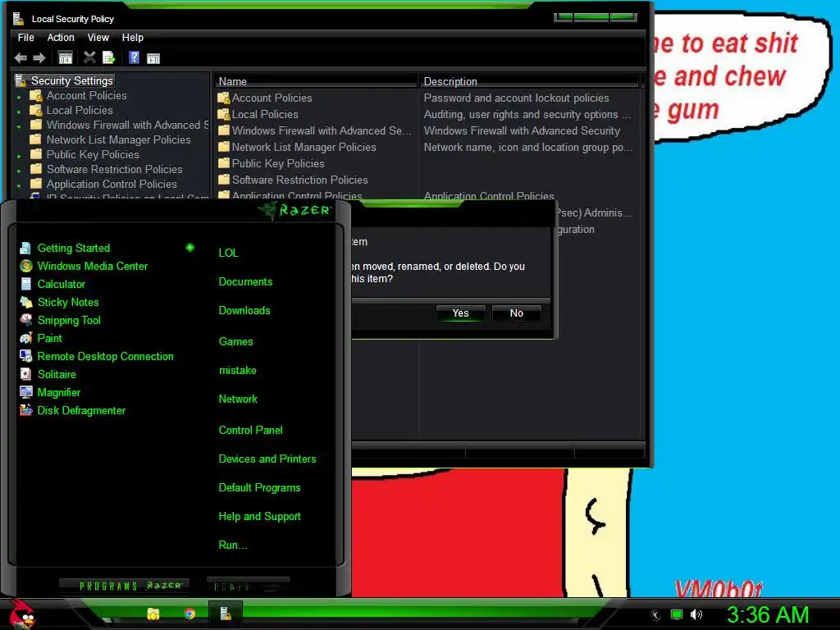Click the Local Security Policy taskbar icon
The image size is (840, 630).
(226, 614)
